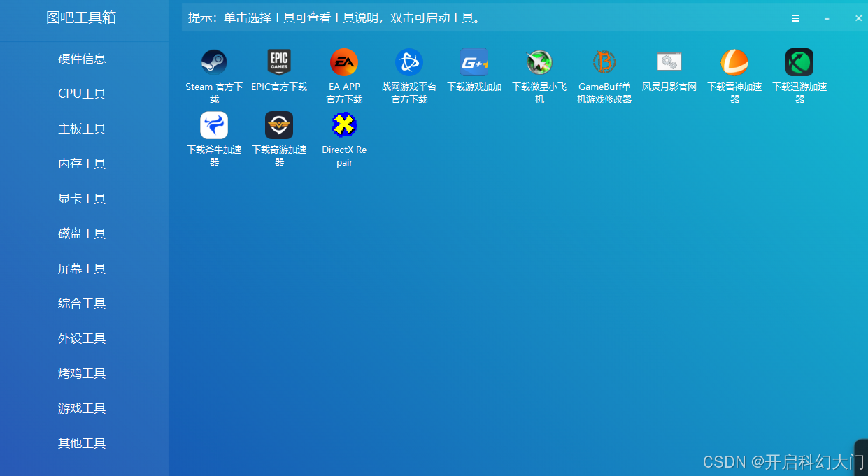Close the toolbox window
Screen dimensions: 868x476
tap(859, 18)
